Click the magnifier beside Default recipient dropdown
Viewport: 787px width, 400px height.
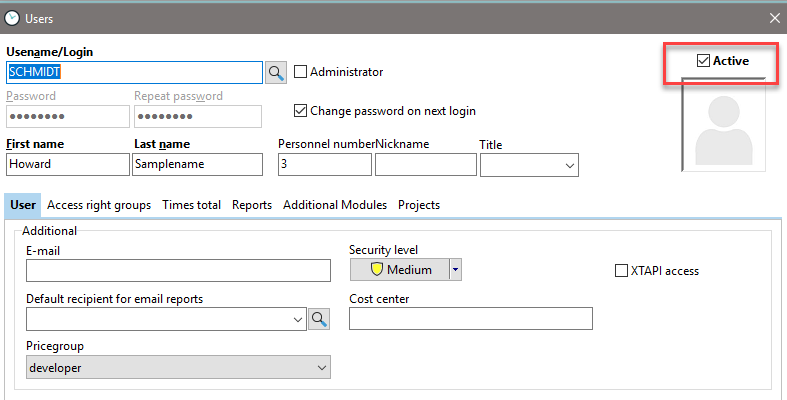coord(319,319)
